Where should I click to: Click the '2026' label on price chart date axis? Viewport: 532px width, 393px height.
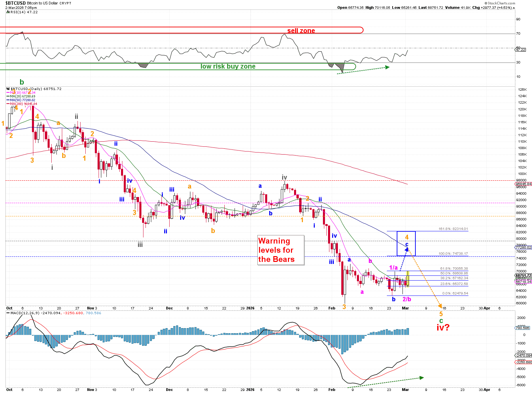[x=250, y=308]
